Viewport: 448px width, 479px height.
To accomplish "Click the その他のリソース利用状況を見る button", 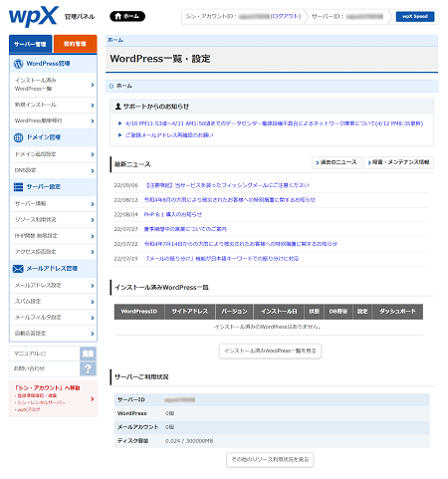I will tap(270, 459).
